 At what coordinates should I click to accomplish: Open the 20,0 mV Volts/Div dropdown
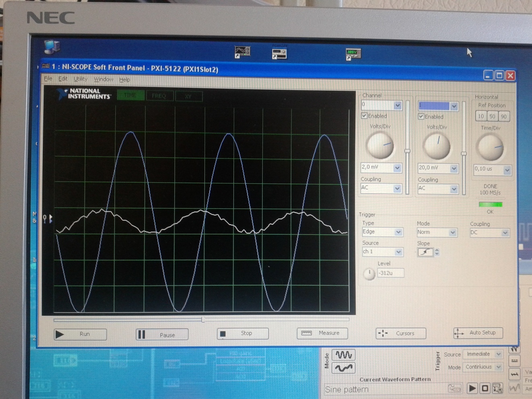tap(454, 169)
